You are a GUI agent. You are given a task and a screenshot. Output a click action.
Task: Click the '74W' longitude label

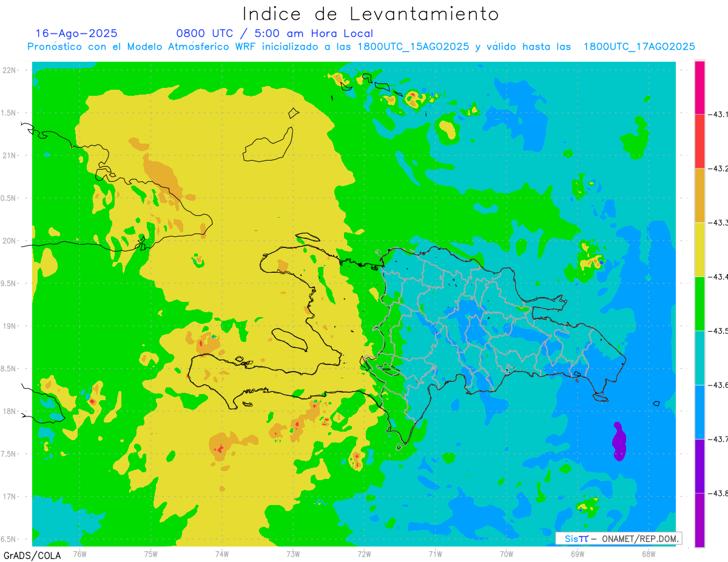[221, 554]
